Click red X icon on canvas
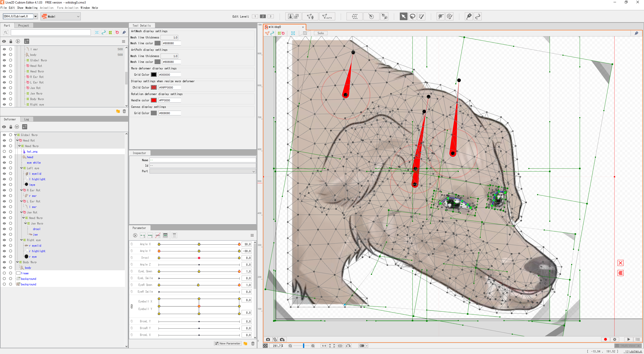Viewport: 644px width, 354px height. pos(620,263)
